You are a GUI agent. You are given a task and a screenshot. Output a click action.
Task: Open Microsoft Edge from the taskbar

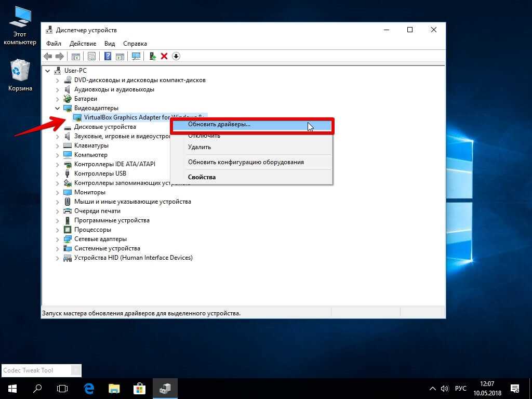(x=89, y=388)
